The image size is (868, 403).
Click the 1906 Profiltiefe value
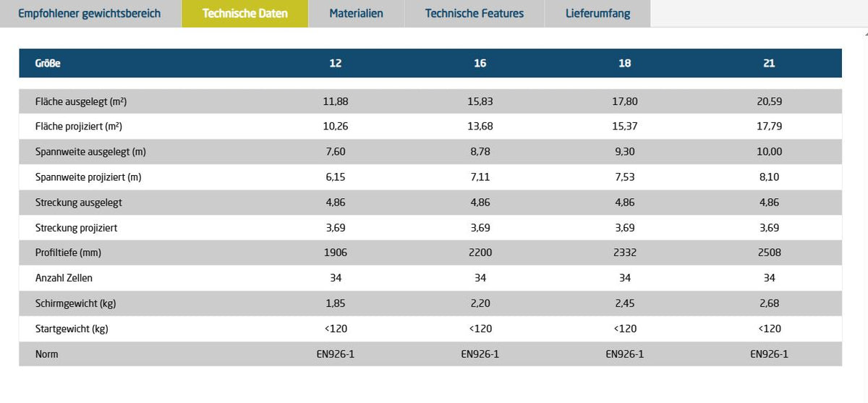coord(336,253)
